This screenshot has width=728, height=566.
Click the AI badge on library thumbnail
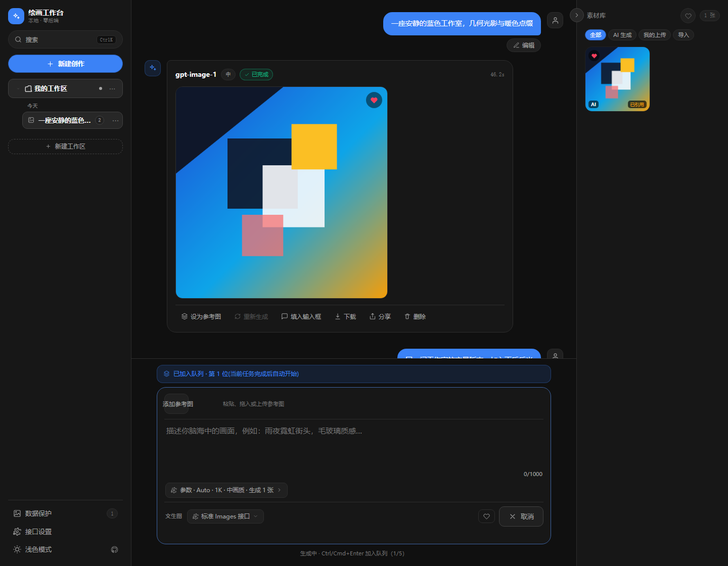pyautogui.click(x=594, y=105)
